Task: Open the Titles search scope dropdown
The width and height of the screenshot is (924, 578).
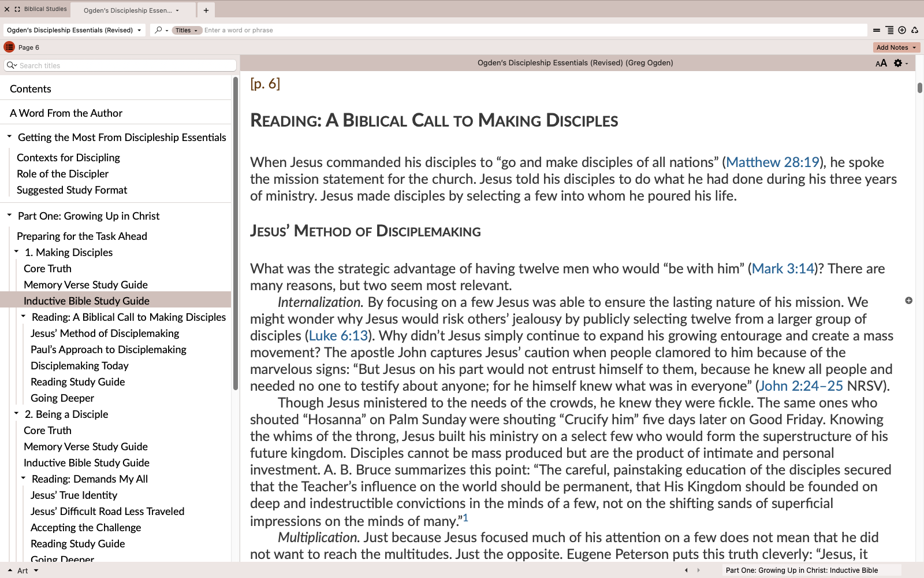Action: pyautogui.click(x=187, y=30)
